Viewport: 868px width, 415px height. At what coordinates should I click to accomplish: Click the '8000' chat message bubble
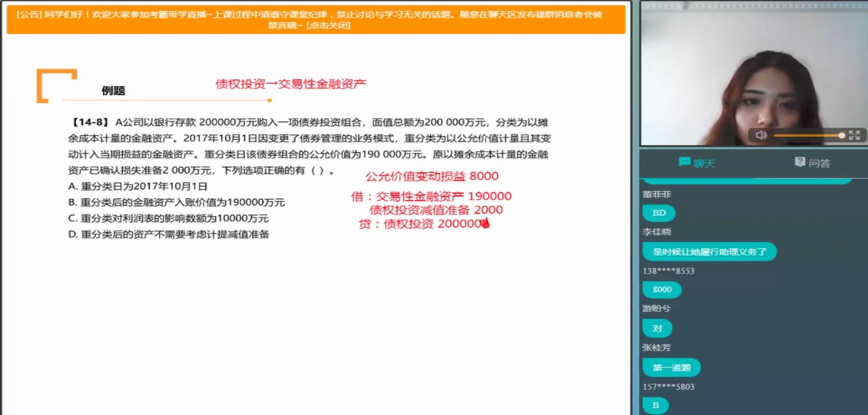[661, 290]
